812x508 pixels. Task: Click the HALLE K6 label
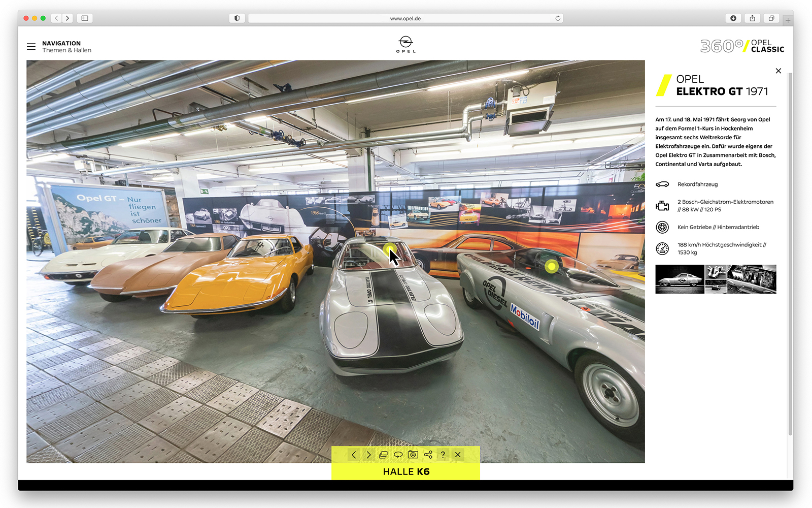coord(406,471)
